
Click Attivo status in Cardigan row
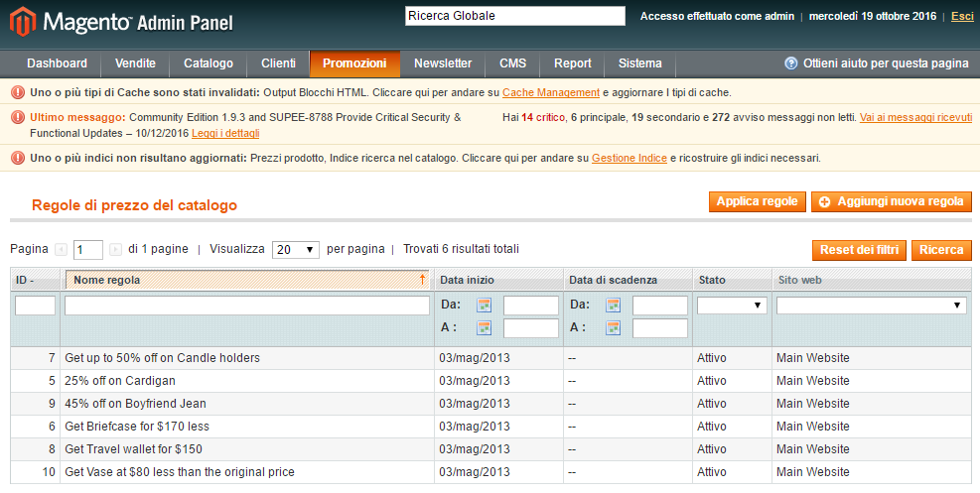tap(712, 381)
